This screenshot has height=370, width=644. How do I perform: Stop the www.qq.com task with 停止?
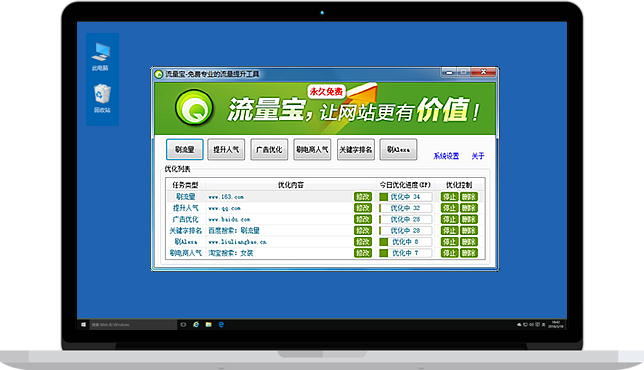450,208
